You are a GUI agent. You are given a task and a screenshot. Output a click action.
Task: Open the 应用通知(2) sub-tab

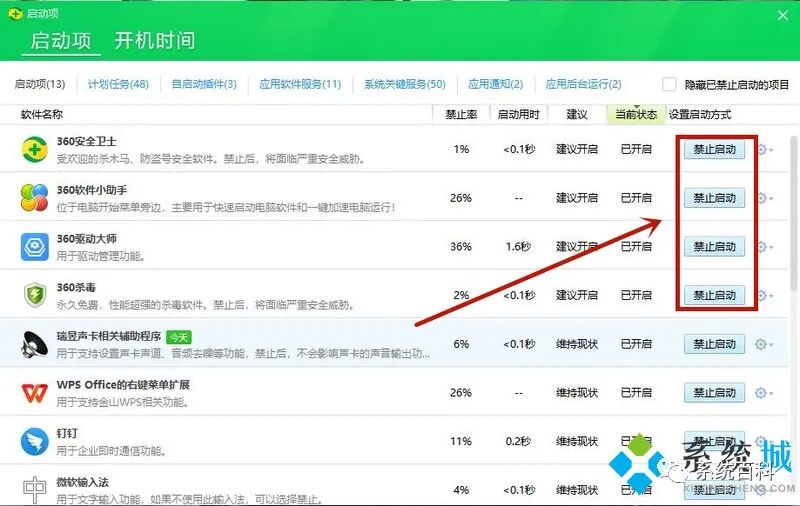point(495,84)
